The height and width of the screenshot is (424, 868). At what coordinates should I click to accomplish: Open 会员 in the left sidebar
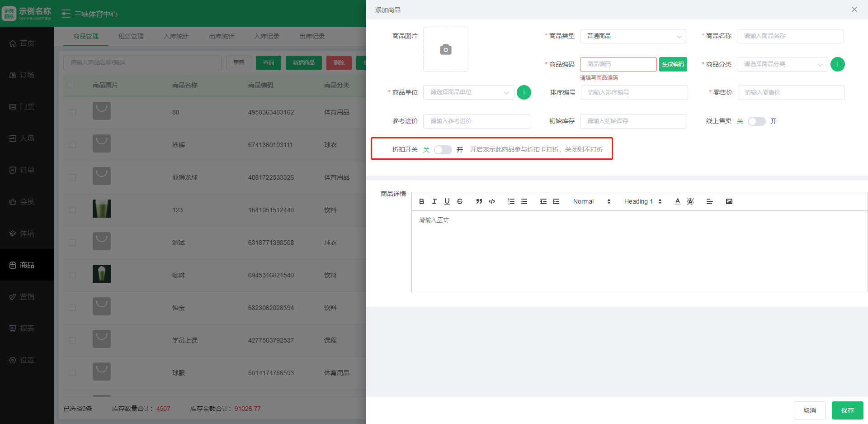pos(27,202)
